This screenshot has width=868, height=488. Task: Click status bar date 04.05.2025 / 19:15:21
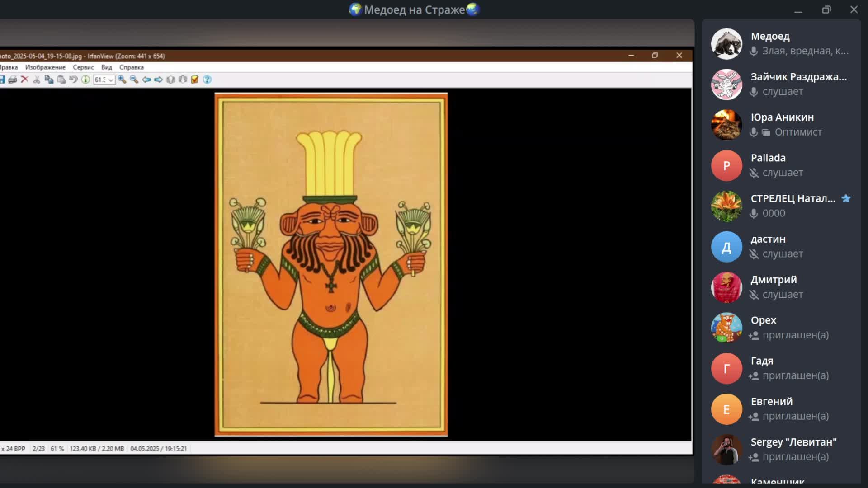pyautogui.click(x=159, y=449)
